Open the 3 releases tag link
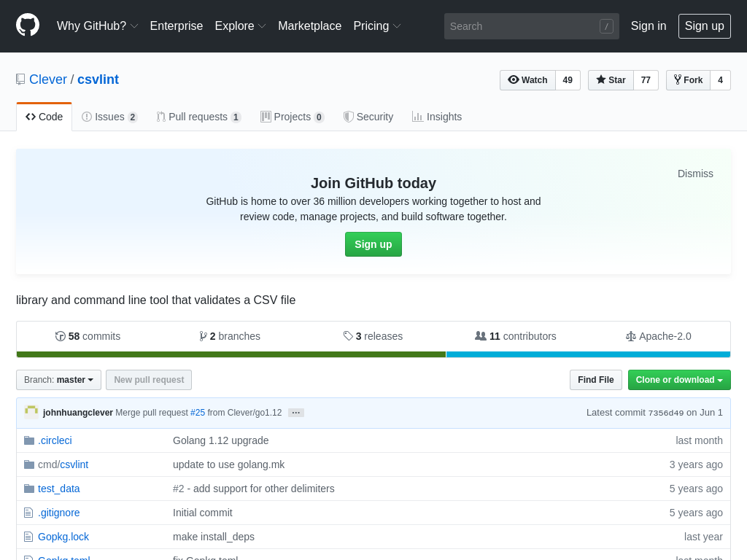747x560 pixels. [373, 336]
